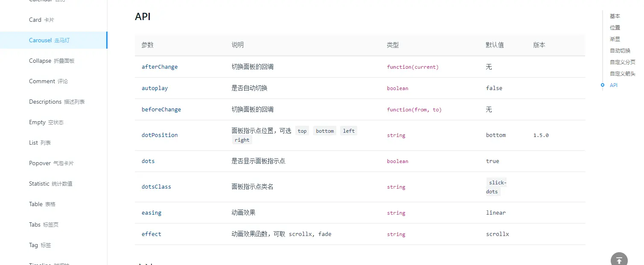
Task: Click the 是否自动切换 description
Action: [250, 88]
